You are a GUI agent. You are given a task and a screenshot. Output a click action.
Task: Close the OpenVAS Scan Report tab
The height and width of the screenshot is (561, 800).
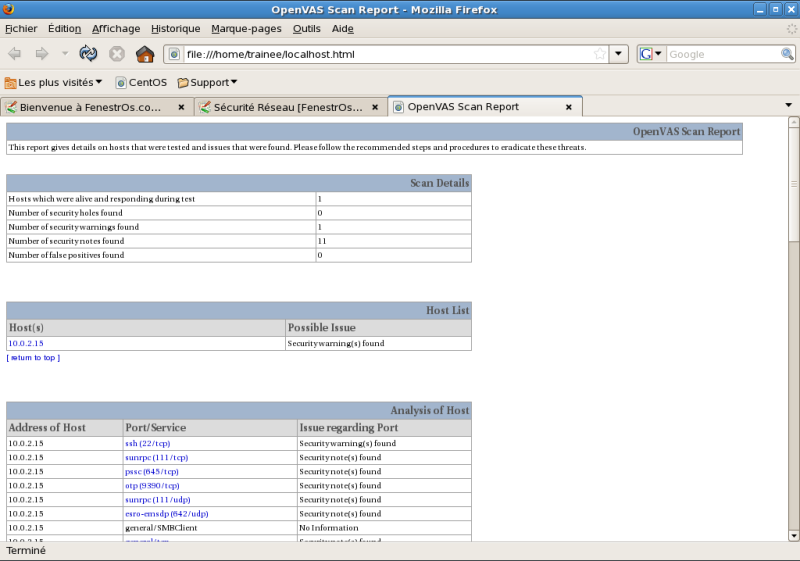point(569,107)
